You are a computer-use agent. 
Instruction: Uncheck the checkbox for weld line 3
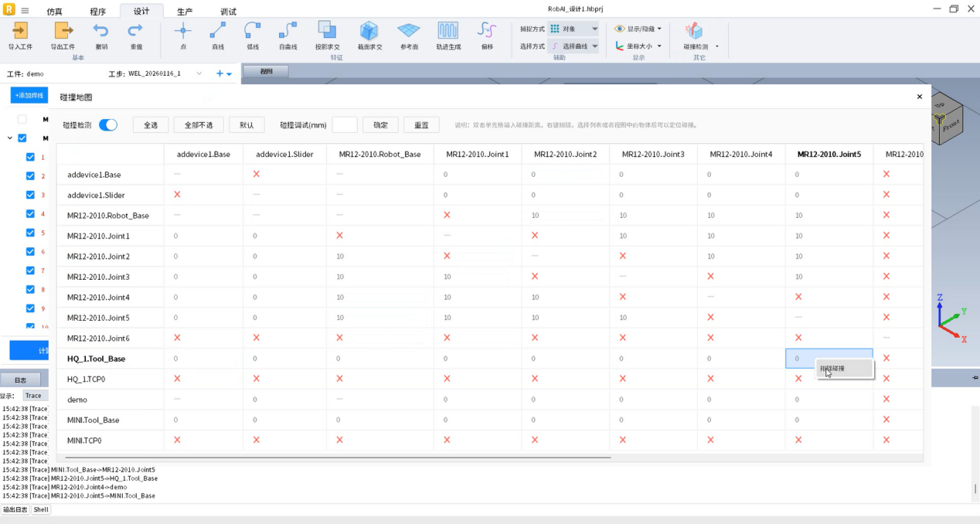[x=30, y=195]
